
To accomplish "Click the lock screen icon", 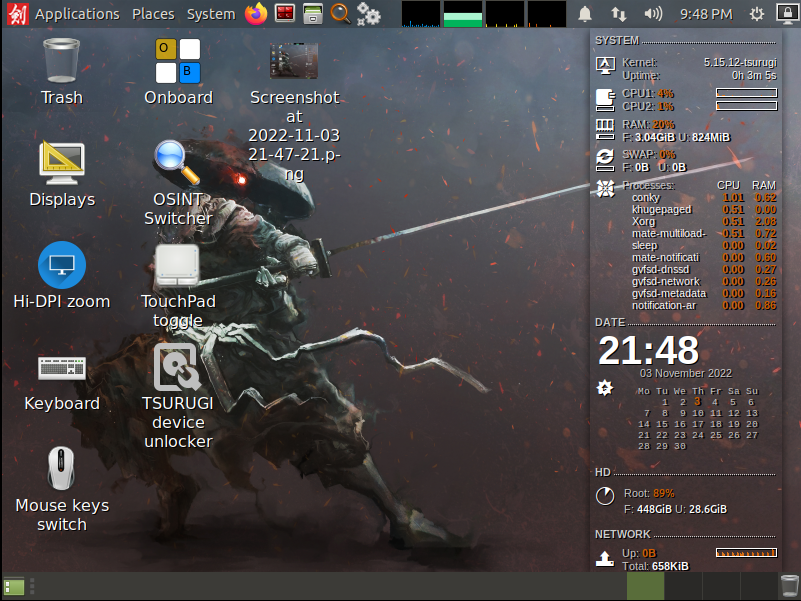I will coord(787,14).
